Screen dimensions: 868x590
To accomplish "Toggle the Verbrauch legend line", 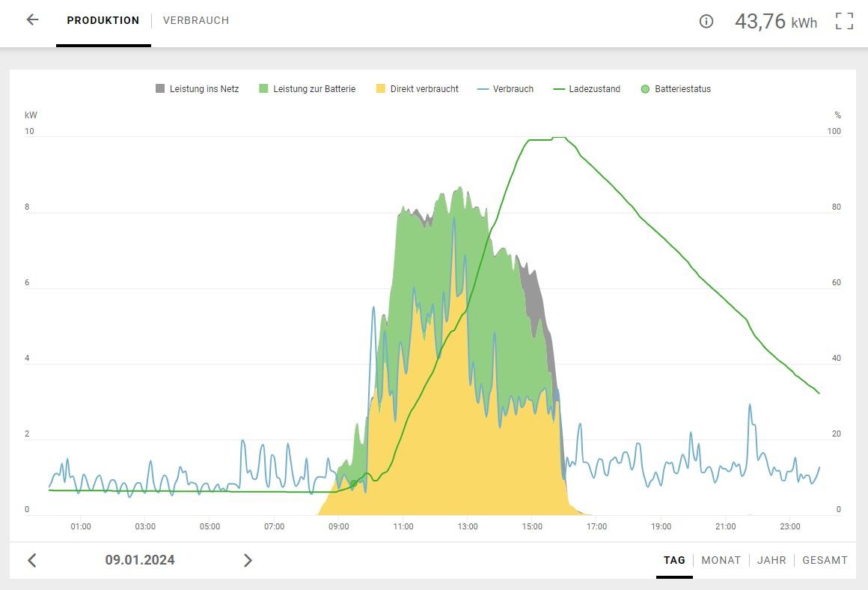I will (505, 88).
